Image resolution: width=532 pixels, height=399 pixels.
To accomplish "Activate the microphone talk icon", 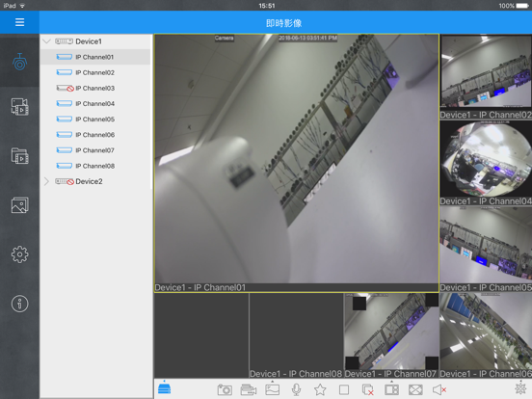I will pos(296,389).
